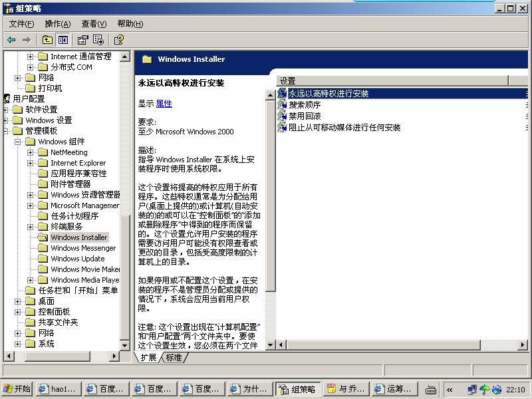The height and width of the screenshot is (399, 532).
Task: Click the policy icon beside 阻止从可移动媒体进行任何安装
Action: tap(282, 127)
